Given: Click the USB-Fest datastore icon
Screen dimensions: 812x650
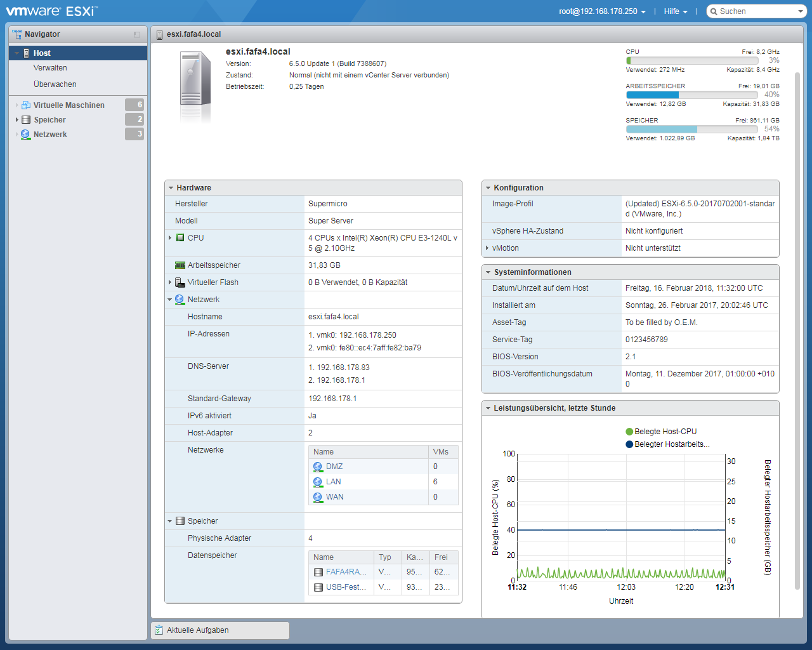Looking at the screenshot, I should coord(318,587).
